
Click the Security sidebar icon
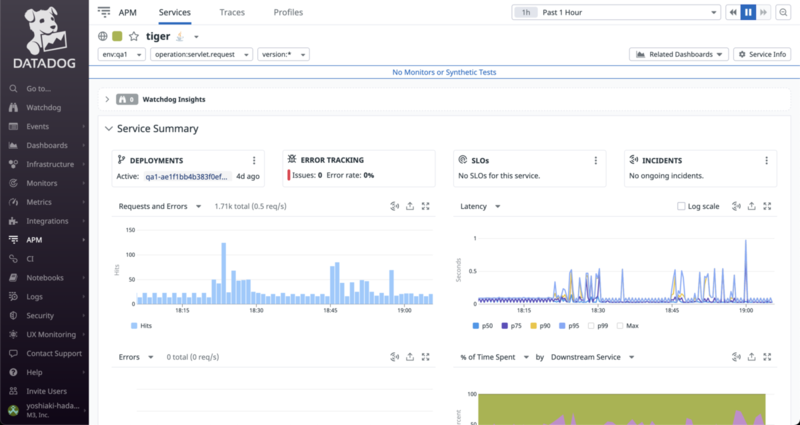(x=13, y=315)
